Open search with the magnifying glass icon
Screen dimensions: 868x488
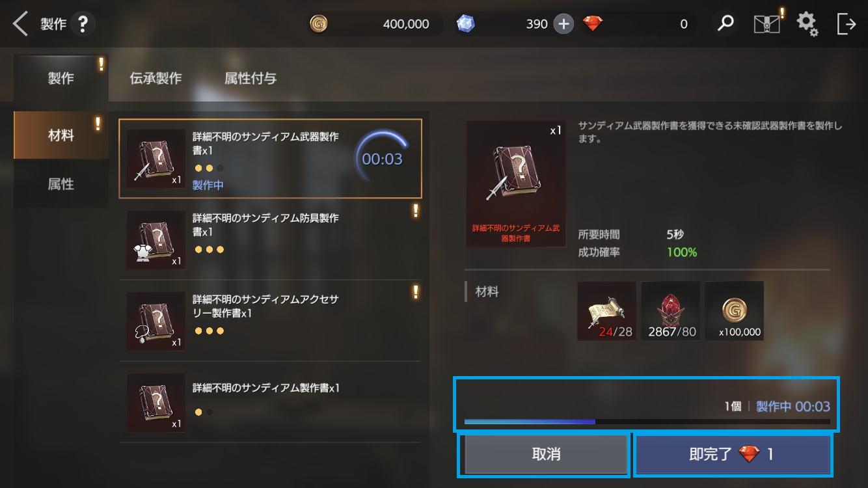725,24
